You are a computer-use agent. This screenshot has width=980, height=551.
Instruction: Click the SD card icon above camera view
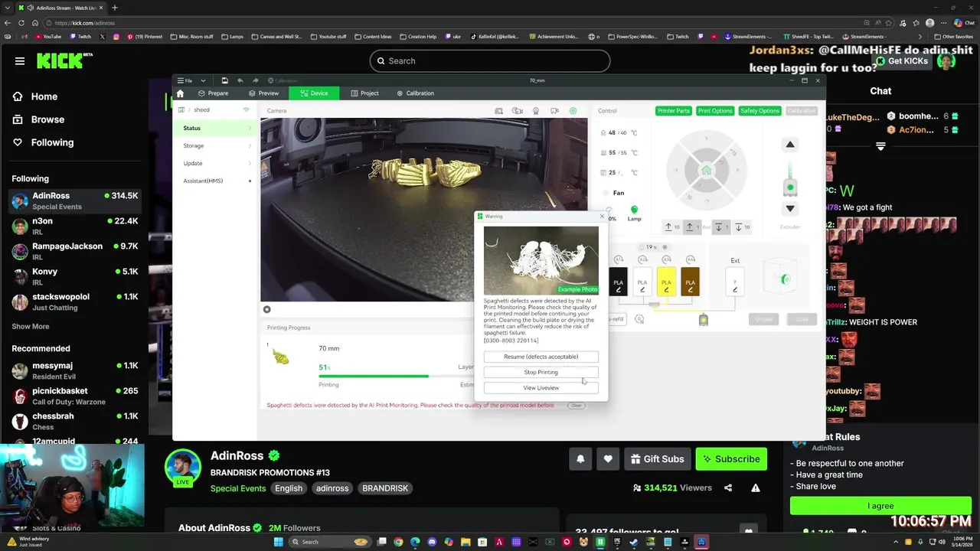click(499, 111)
